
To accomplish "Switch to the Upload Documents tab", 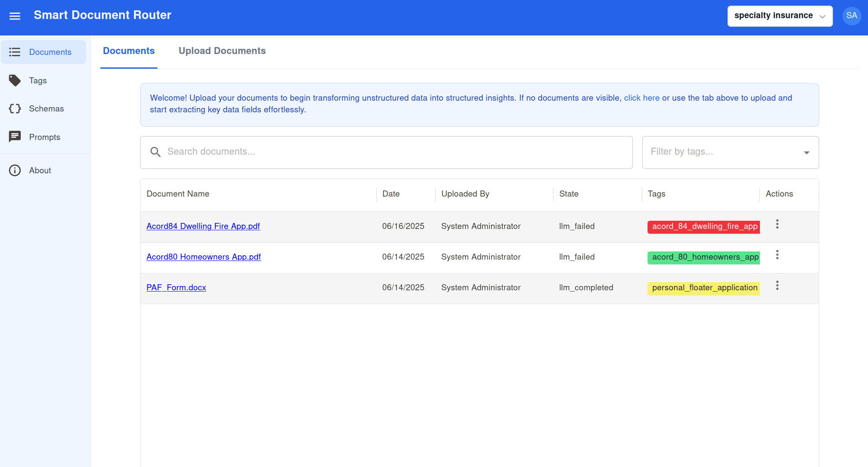I will pos(222,51).
